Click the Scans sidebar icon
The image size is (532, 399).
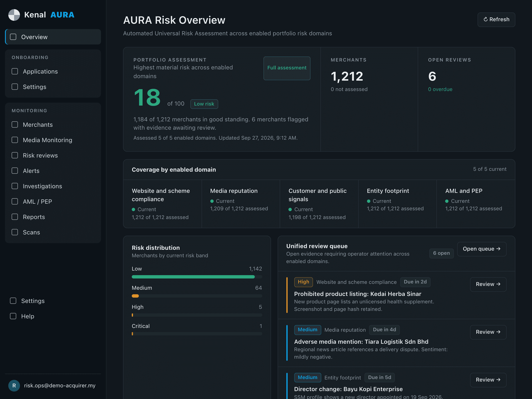(x=15, y=232)
